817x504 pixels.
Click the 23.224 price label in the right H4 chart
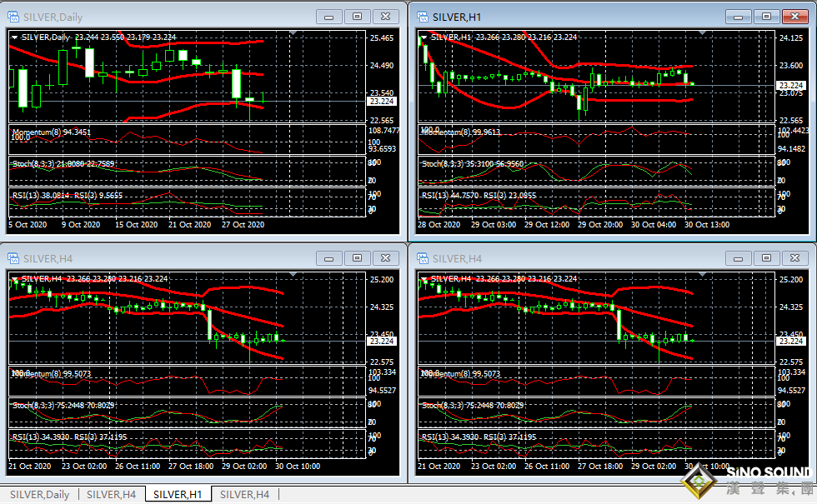[791, 341]
